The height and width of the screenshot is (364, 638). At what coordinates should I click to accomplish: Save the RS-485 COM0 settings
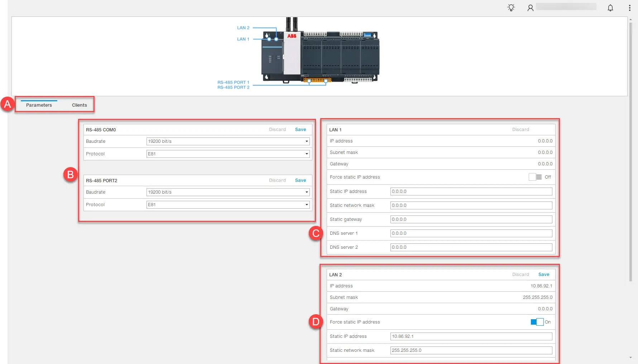click(300, 130)
